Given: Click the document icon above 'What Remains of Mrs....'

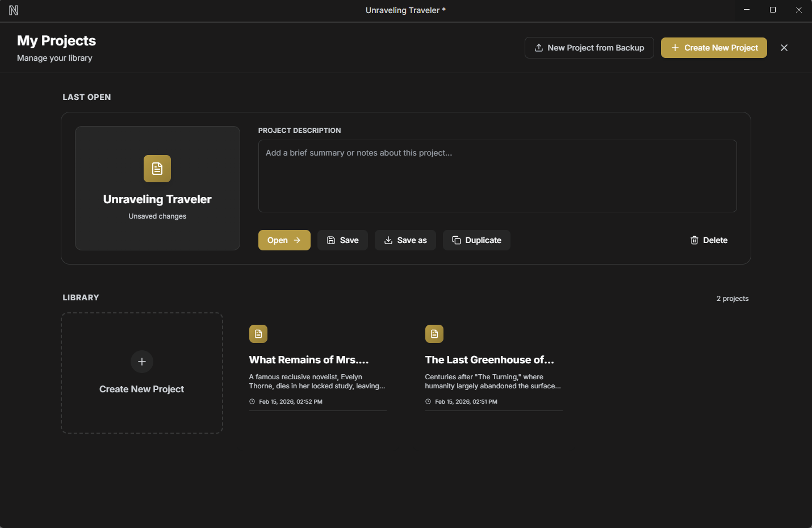Looking at the screenshot, I should click(x=258, y=334).
